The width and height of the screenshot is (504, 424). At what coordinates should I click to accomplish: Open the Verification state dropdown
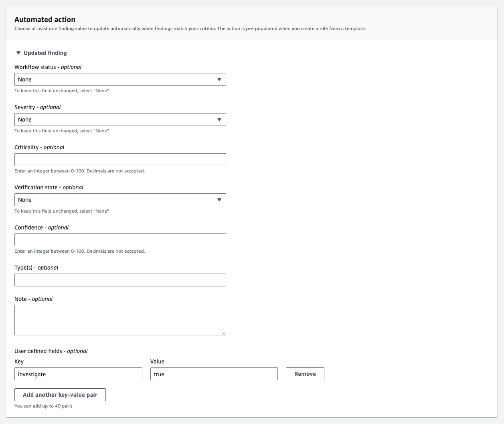(x=120, y=199)
